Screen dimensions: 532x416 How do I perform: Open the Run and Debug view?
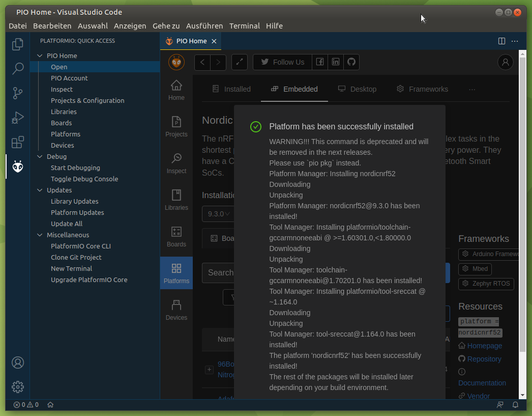click(x=18, y=118)
